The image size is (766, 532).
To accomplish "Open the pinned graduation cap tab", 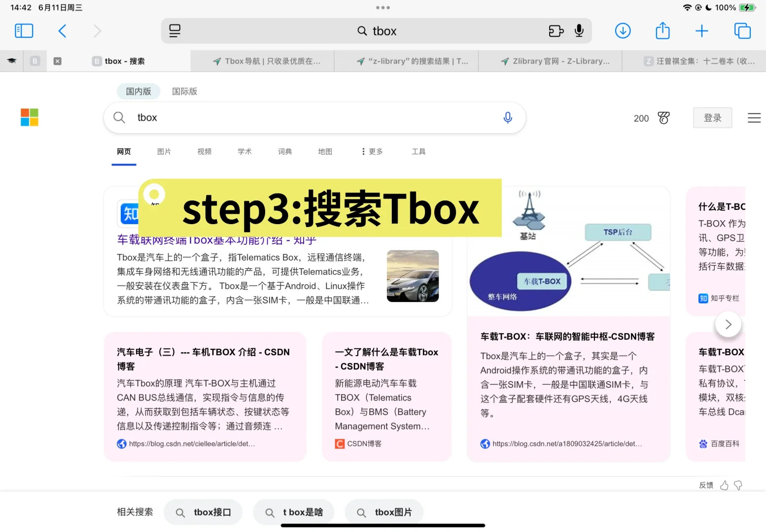I will pos(11,61).
